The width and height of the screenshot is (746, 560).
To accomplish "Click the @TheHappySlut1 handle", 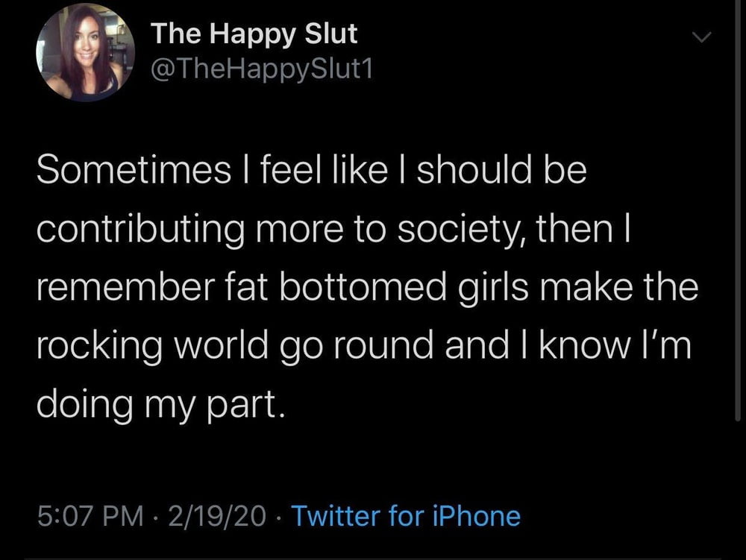I will point(261,69).
